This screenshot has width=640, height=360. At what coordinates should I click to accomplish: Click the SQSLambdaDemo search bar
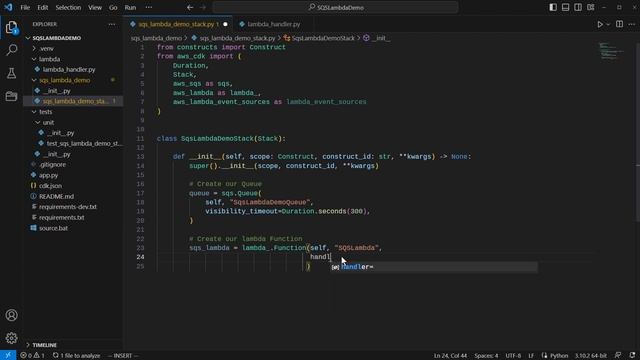[x=336, y=7]
